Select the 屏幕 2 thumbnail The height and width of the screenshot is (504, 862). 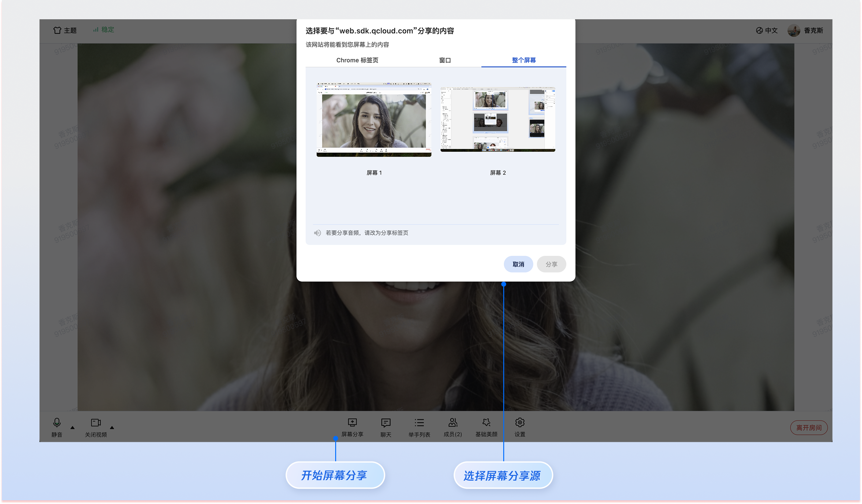[x=498, y=119]
